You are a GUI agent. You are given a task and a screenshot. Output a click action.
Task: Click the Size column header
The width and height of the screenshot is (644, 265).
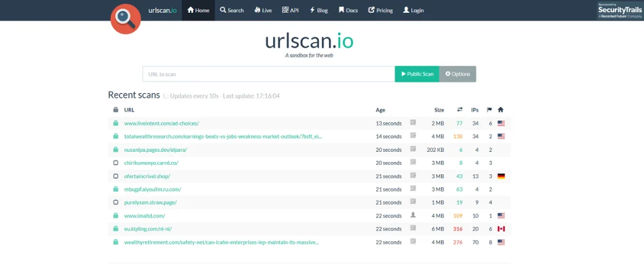pyautogui.click(x=439, y=110)
